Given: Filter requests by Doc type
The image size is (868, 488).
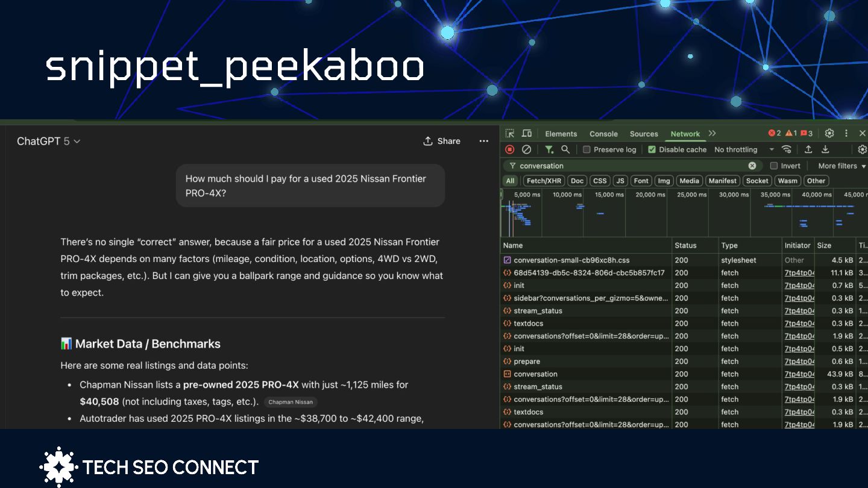Looking at the screenshot, I should 577,181.
